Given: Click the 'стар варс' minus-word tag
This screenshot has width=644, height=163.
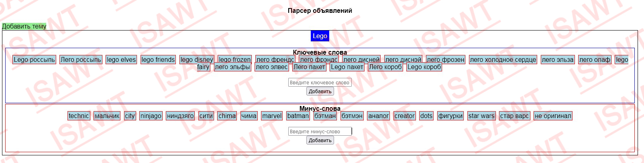Looking at the screenshot, I should point(515,116).
